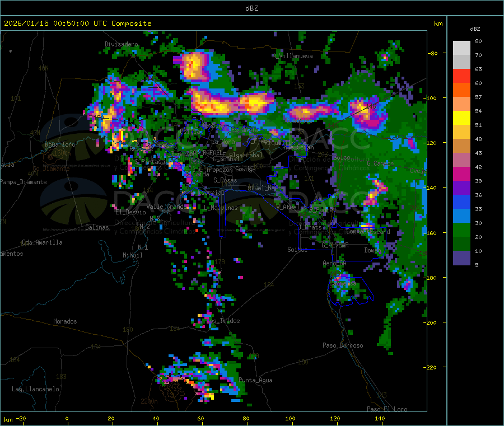504x426 pixels.
Task: Click the 'Algarrobal' place label
Action: (246, 155)
